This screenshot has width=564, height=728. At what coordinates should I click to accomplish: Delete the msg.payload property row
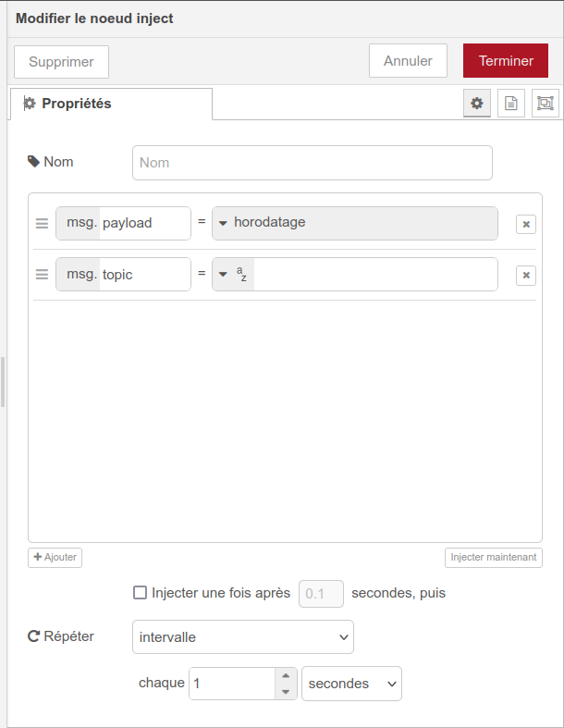[525, 224]
